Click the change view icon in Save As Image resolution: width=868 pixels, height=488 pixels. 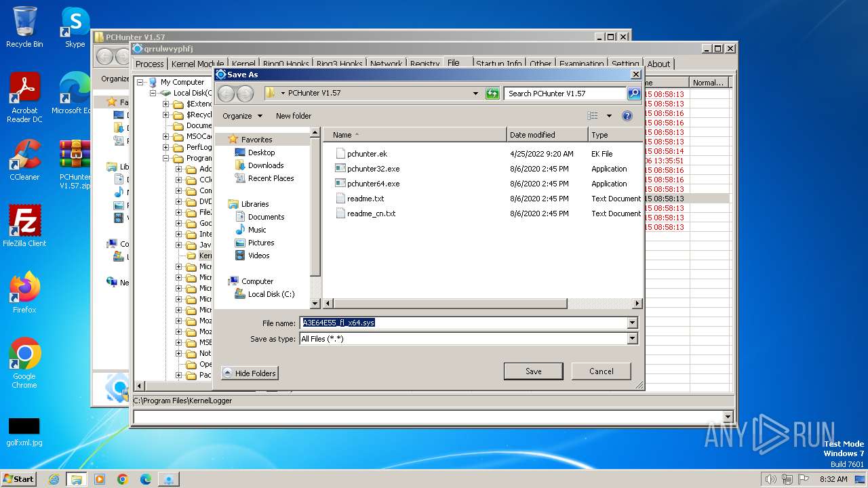point(593,116)
